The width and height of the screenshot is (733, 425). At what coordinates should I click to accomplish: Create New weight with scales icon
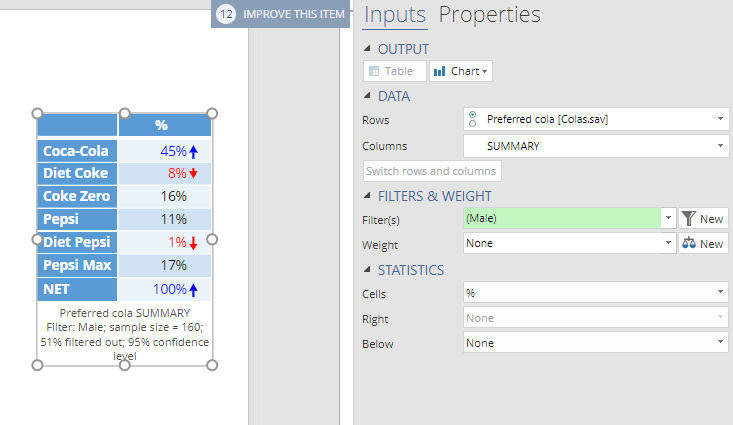tap(704, 244)
